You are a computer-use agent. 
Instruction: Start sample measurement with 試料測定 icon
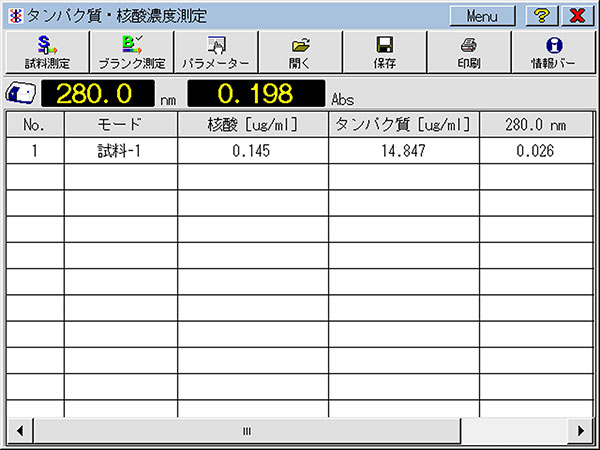coord(47,52)
